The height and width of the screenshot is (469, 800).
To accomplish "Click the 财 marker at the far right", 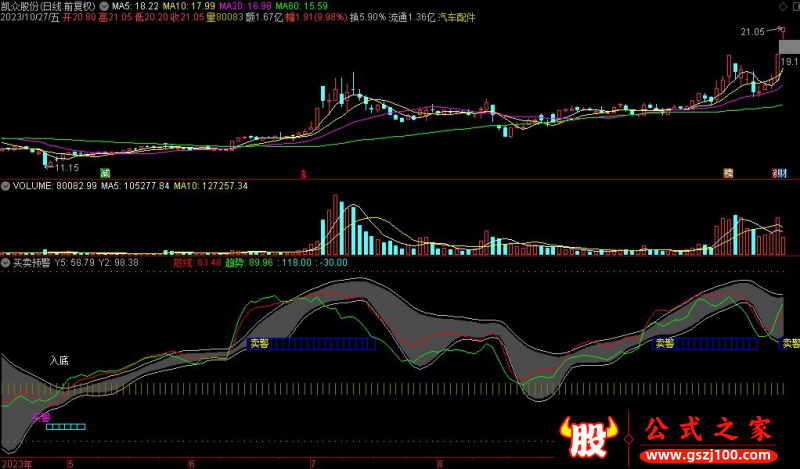I will pyautogui.click(x=776, y=173).
